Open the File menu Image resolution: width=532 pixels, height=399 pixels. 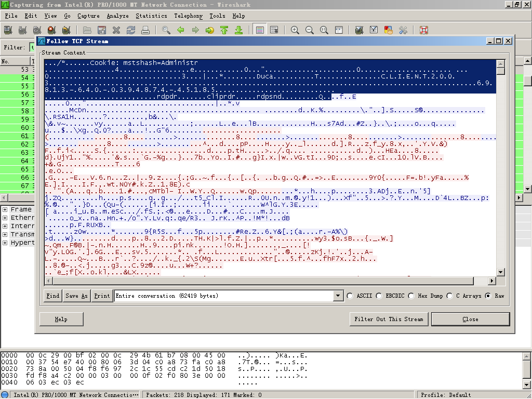point(11,16)
